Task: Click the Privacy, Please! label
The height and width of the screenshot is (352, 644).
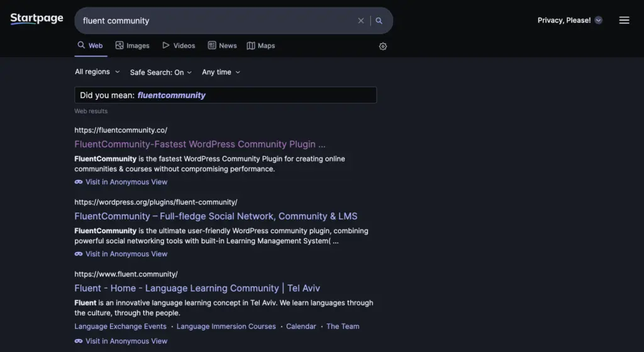Action: pos(564,20)
